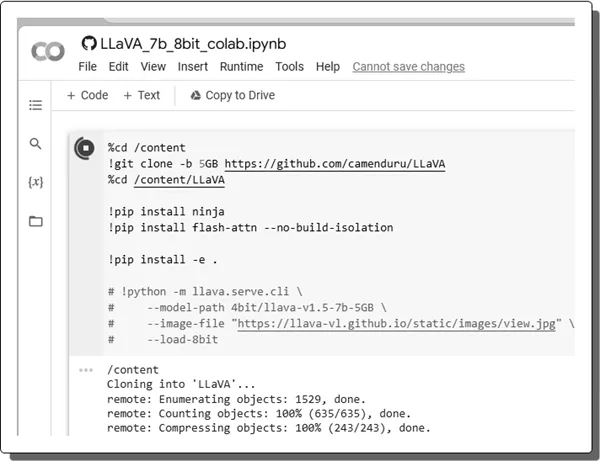Viewport: 600px width, 461px height.
Task: Open the variables {x} panel
Action: pos(36,182)
